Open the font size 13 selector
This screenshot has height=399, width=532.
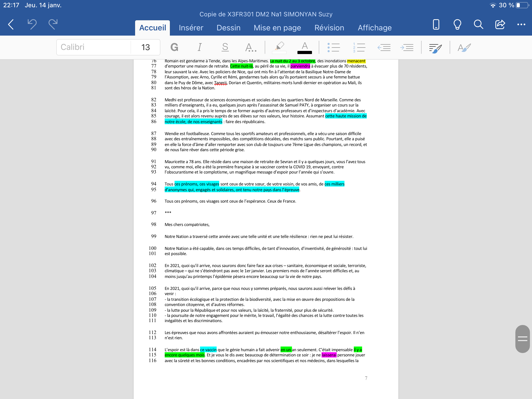[x=145, y=47]
